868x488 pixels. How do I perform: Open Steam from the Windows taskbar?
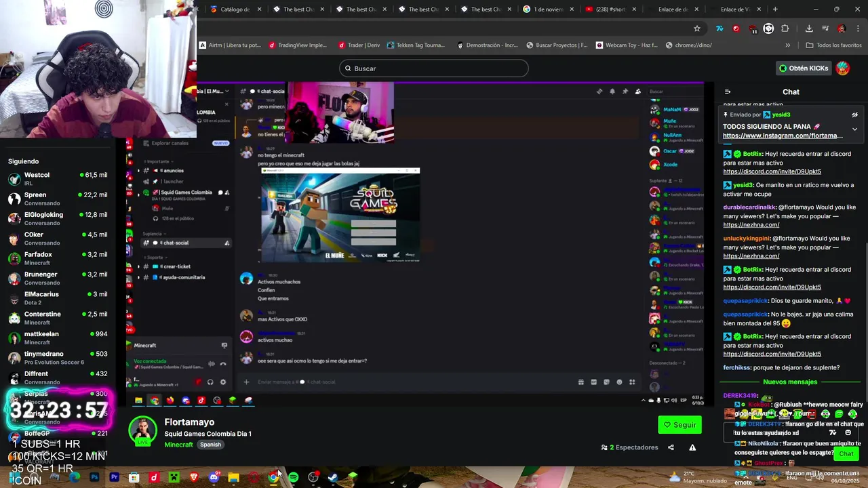[333, 478]
